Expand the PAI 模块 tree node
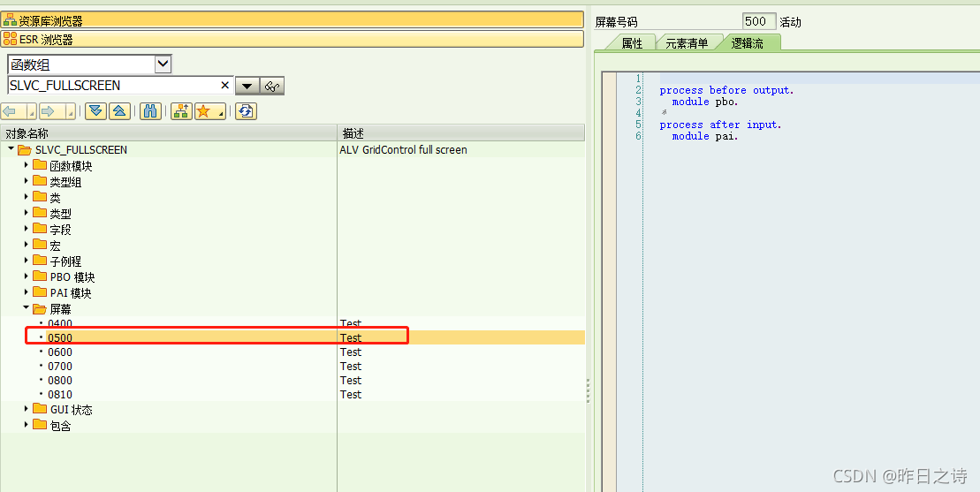 point(27,291)
